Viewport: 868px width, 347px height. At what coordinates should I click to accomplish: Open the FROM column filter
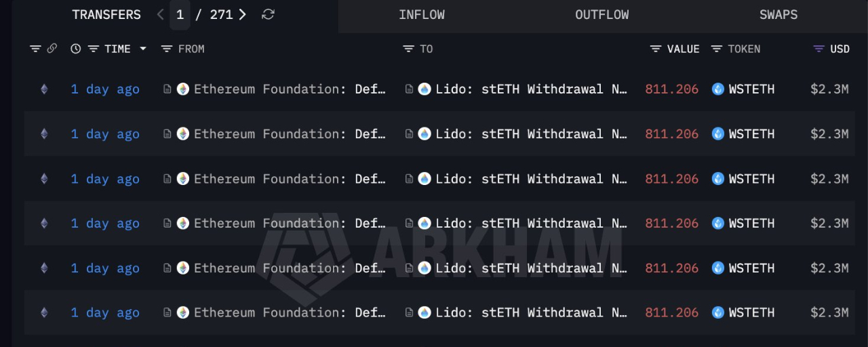167,49
